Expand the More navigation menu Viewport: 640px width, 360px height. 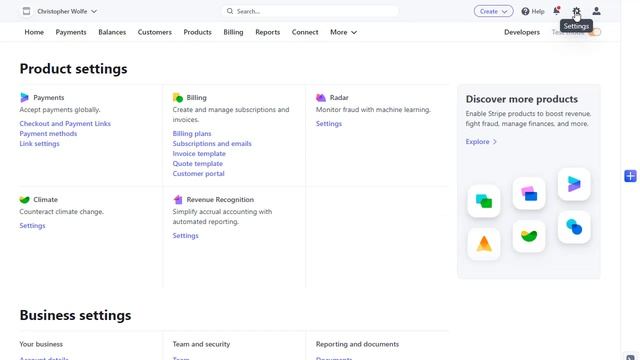[343, 32]
